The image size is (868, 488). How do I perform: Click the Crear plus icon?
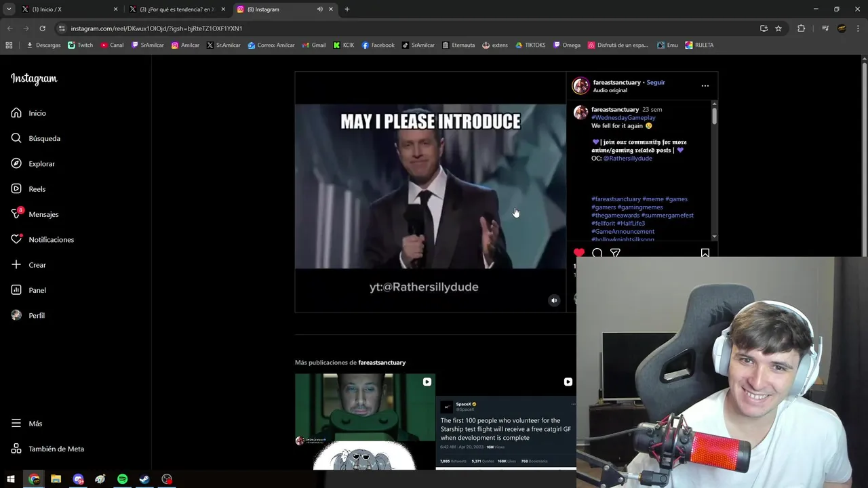pos(16,265)
